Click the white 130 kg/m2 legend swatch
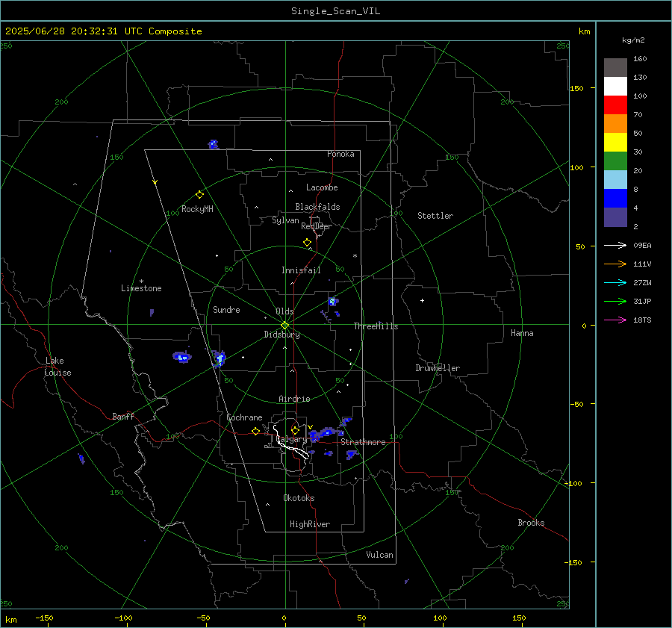The width and height of the screenshot is (672, 628). tap(615, 87)
